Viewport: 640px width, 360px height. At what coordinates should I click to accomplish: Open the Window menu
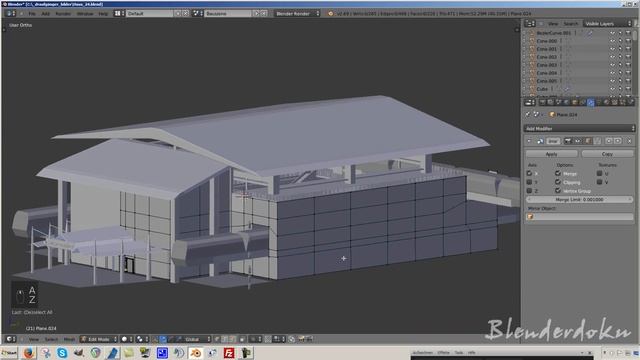tap(85, 13)
